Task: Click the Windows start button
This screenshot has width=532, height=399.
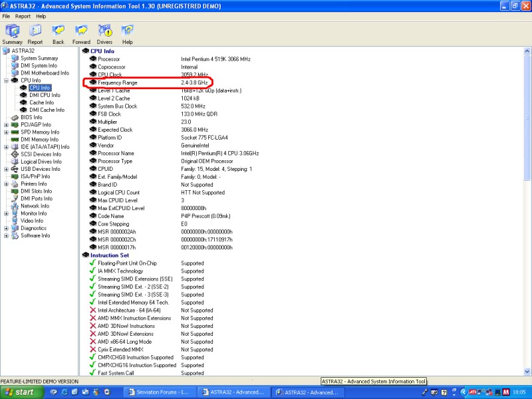Action: (x=21, y=392)
